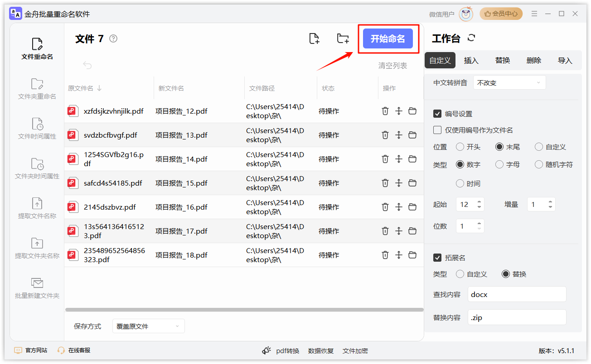Toggle the 拓展名 checkbox

pos(437,258)
